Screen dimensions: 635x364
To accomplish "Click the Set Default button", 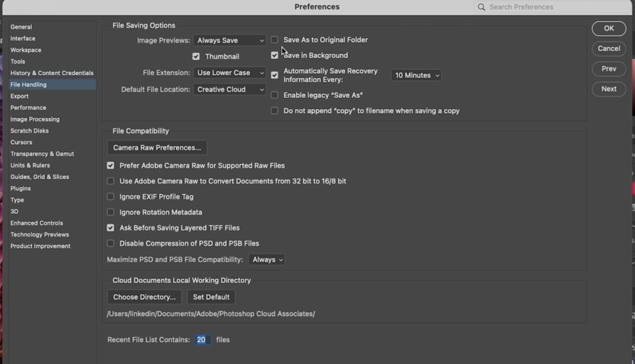I will tap(211, 297).
